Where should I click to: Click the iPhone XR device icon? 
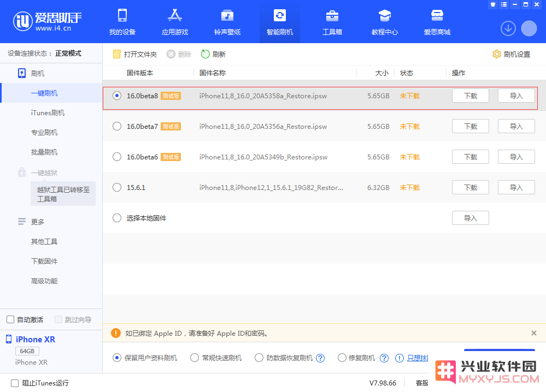pos(9,339)
